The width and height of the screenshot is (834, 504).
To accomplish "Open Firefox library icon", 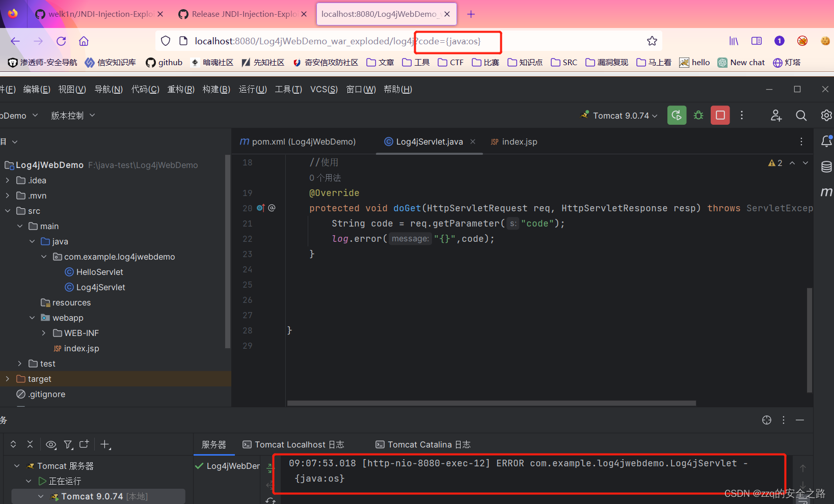I will [x=734, y=41].
